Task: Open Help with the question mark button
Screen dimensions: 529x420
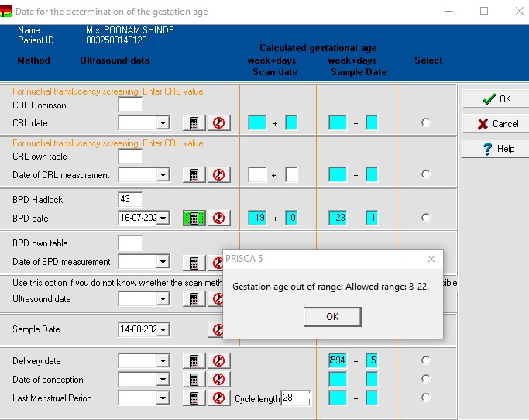Action: (x=495, y=148)
